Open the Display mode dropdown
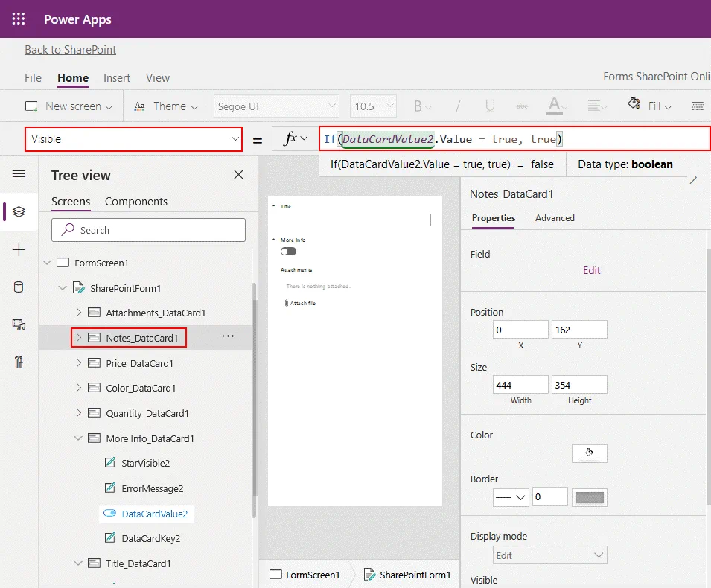This screenshot has width=711, height=588. click(x=549, y=555)
